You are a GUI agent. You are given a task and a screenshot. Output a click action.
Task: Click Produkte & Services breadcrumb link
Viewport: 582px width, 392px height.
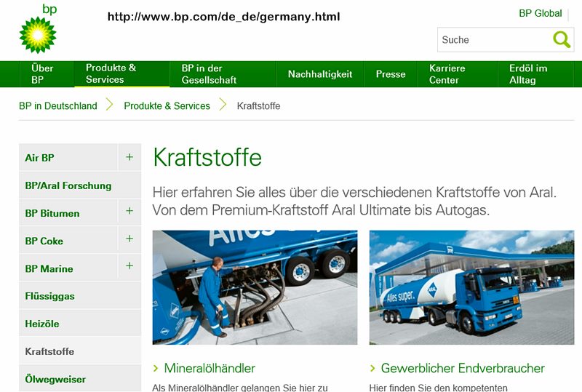(167, 106)
